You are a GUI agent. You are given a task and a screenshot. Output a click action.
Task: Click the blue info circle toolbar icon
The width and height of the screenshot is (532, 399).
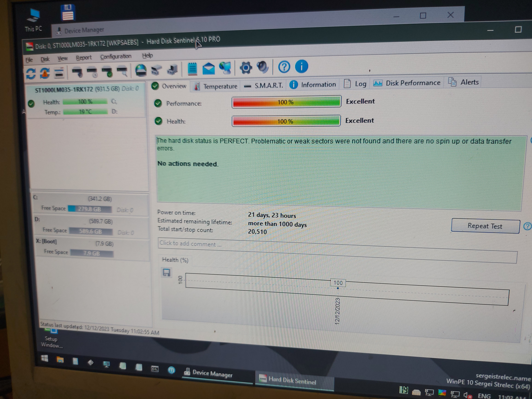click(301, 66)
